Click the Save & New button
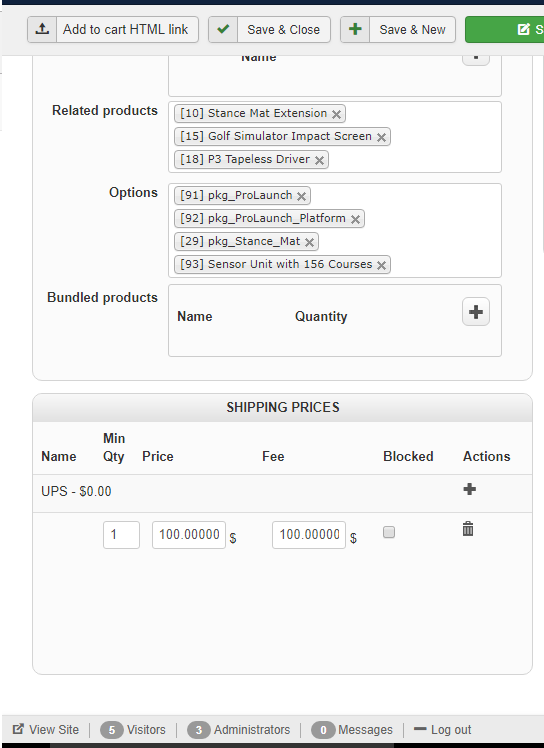The image size is (544, 748). tap(398, 30)
